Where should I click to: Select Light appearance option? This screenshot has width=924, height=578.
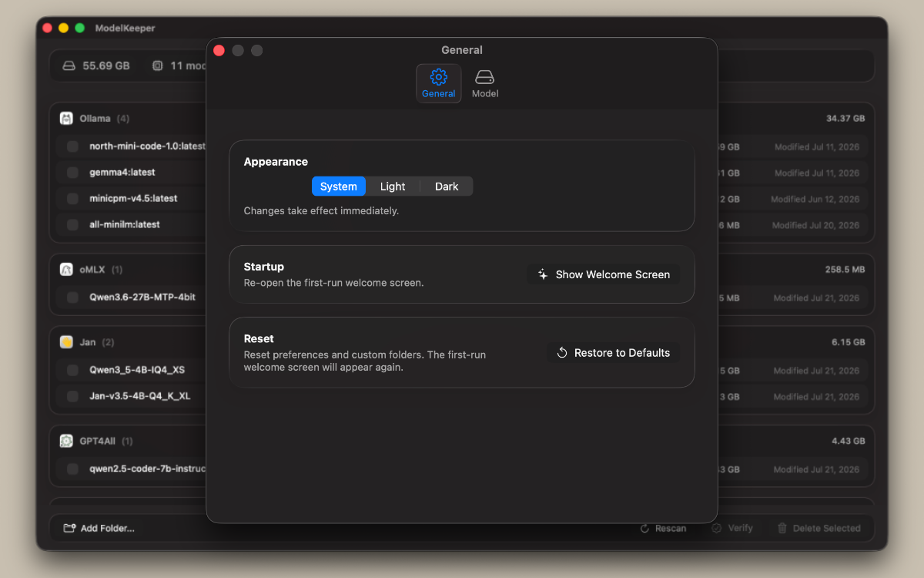point(393,187)
